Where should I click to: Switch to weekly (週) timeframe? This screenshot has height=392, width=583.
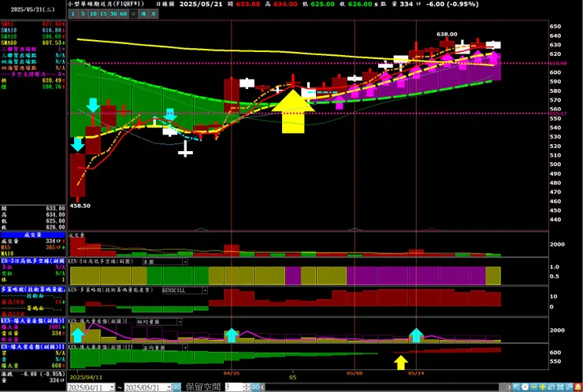click(143, 13)
